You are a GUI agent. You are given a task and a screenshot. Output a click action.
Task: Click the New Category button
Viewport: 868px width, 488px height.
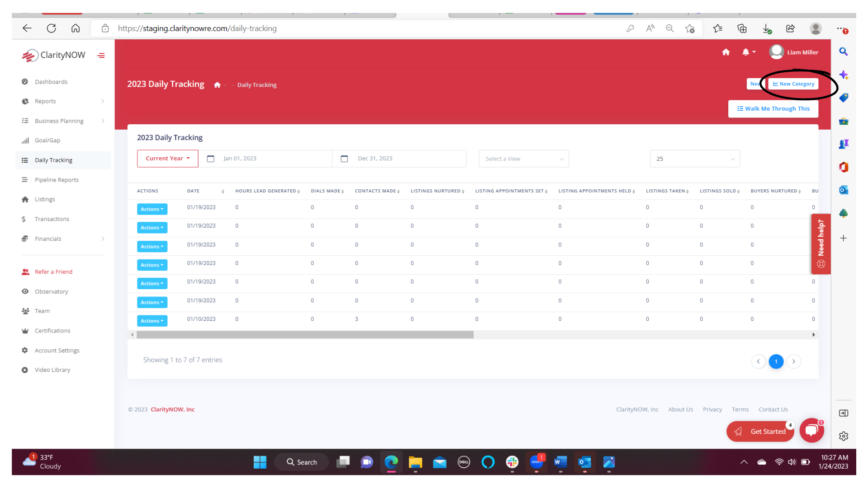(x=793, y=84)
